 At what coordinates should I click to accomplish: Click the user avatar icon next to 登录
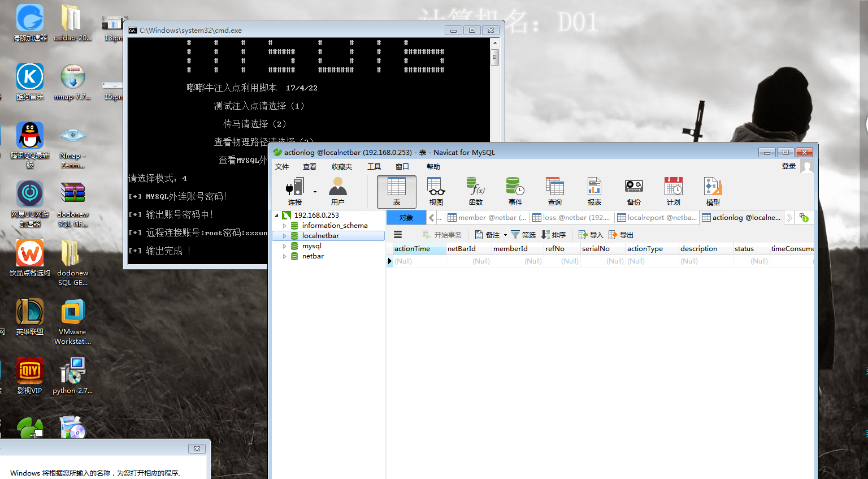807,167
